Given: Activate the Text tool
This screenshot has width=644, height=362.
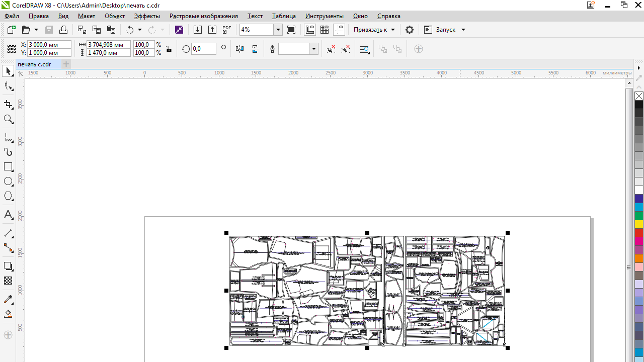Looking at the screenshot, I should coord(8,215).
